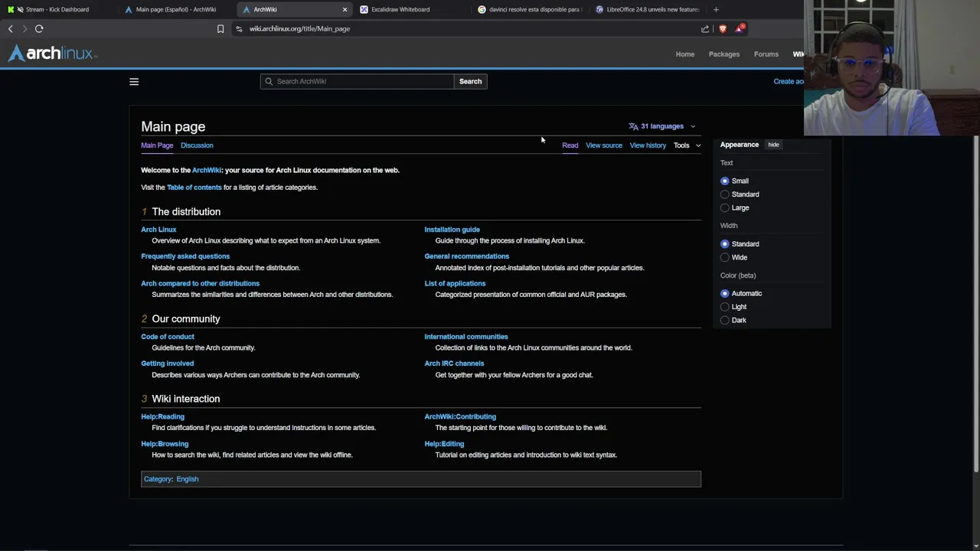Open Arch IRC channels link
980x551 pixels.
(x=454, y=364)
